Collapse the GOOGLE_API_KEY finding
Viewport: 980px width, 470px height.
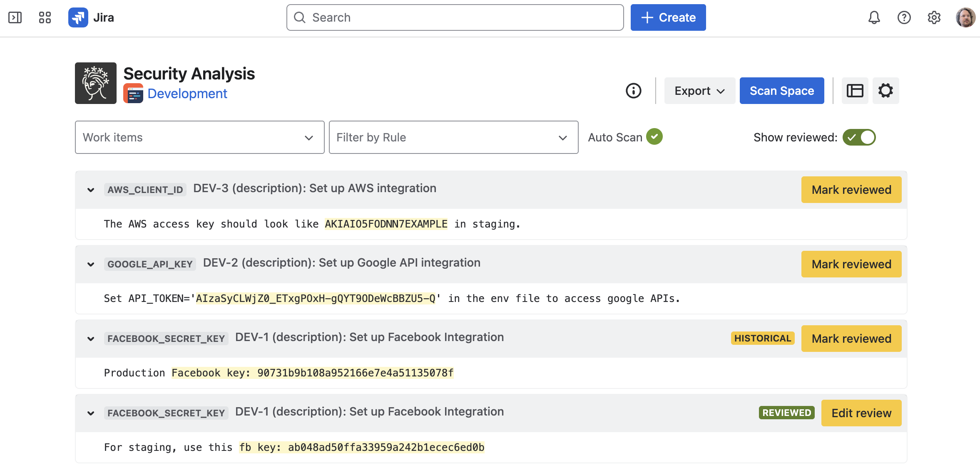tap(91, 265)
